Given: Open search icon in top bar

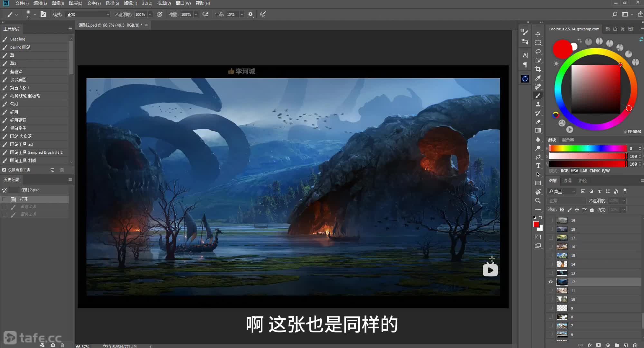Looking at the screenshot, I should pyautogui.click(x=615, y=14).
